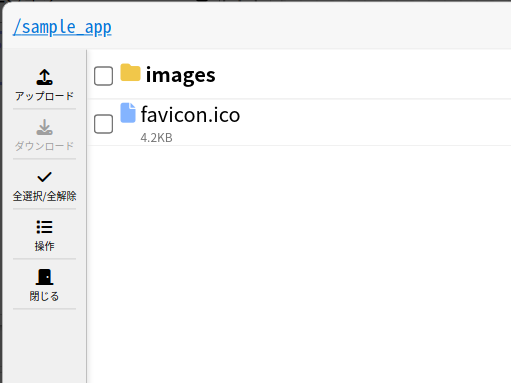The width and height of the screenshot is (511, 383).
Task: Click empty area below the file list
Action: tap(299, 263)
